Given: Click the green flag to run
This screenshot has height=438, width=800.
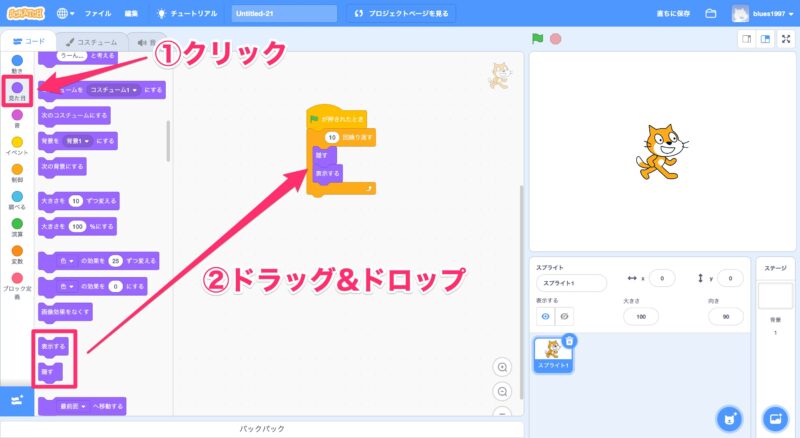Looking at the screenshot, I should [x=537, y=39].
